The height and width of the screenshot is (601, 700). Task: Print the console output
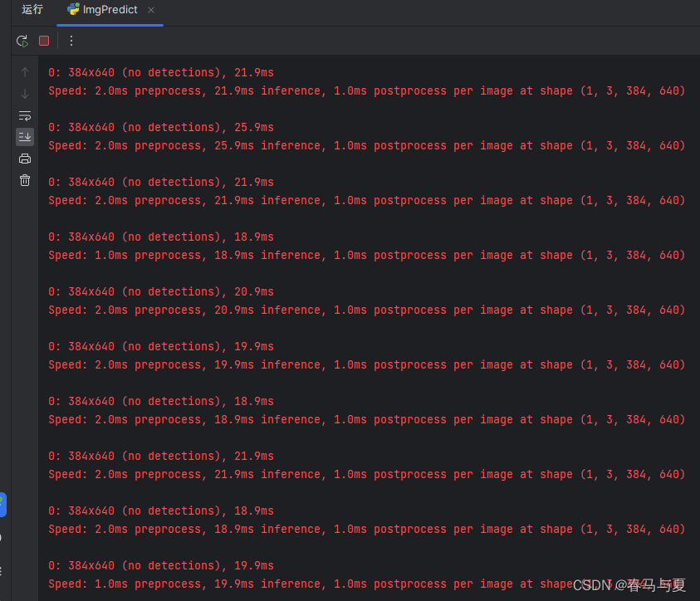[25, 159]
